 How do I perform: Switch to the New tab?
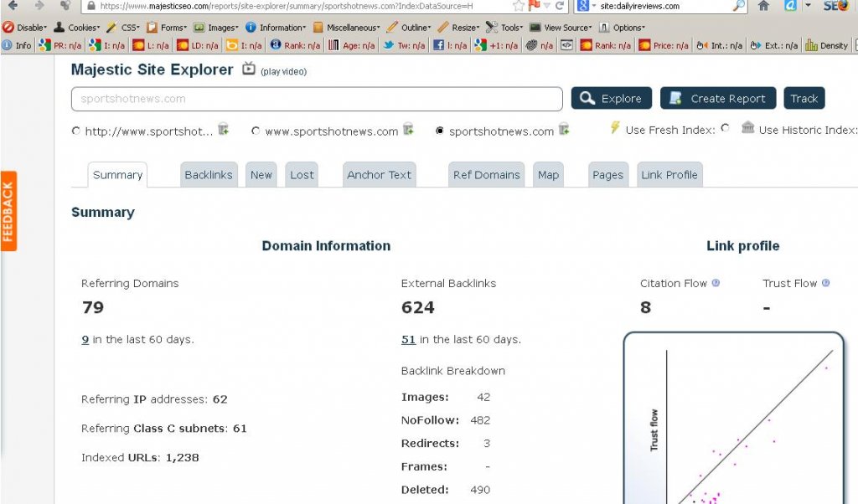coord(261,175)
